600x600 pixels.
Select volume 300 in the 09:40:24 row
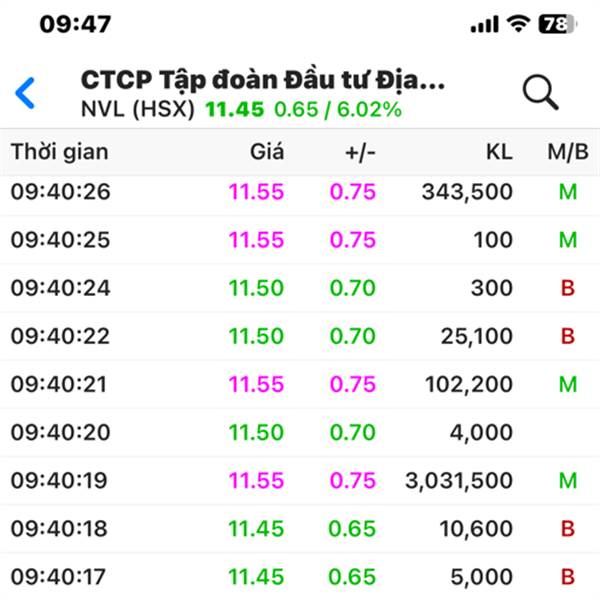pos(492,288)
